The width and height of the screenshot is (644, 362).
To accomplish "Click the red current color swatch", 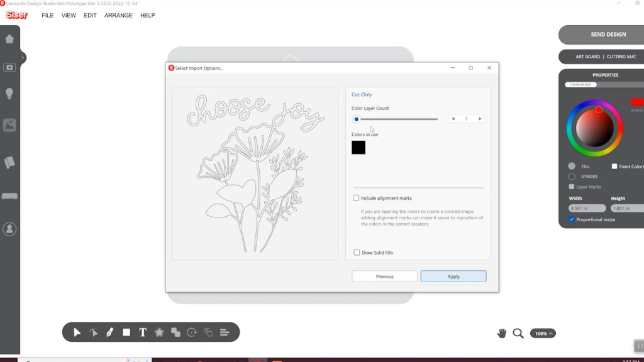I will pos(637,102).
